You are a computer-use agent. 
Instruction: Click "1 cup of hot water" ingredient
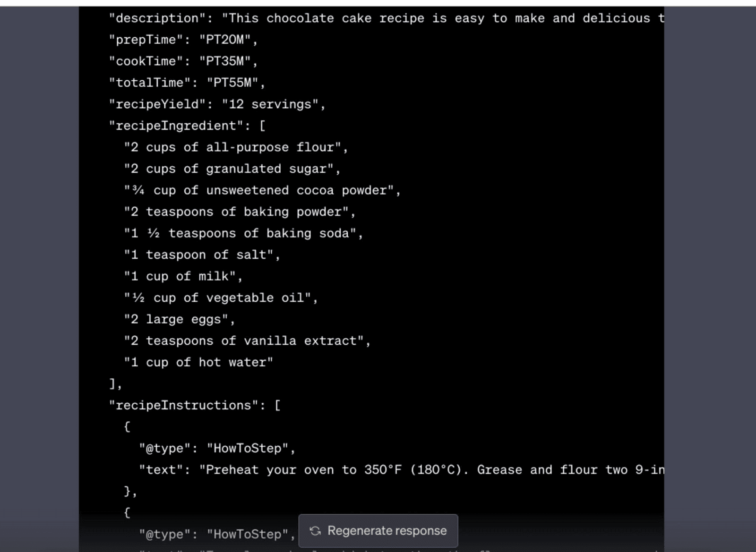tap(198, 363)
